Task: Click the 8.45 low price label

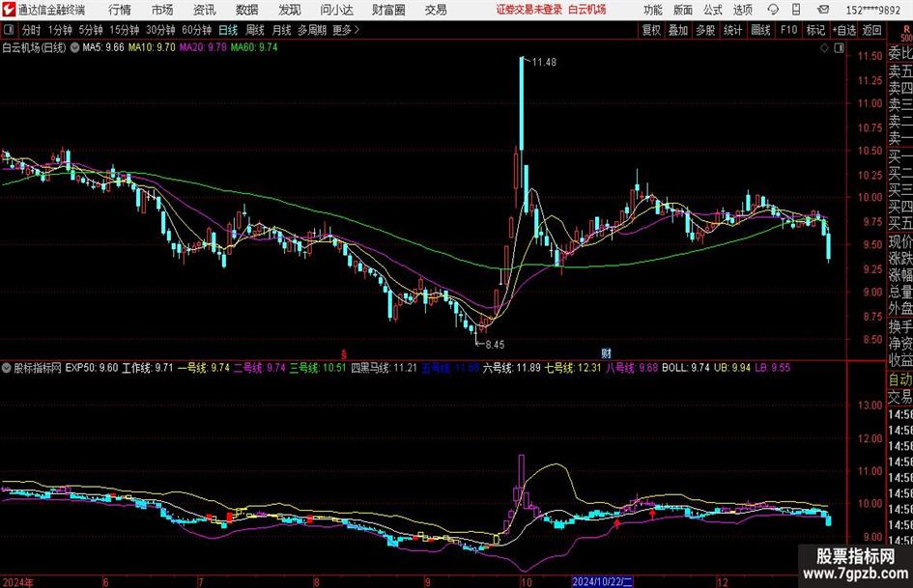Action: click(x=495, y=345)
